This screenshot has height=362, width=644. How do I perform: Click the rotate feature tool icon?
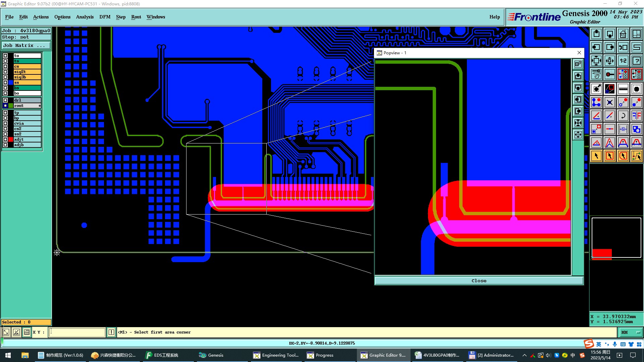click(623, 116)
